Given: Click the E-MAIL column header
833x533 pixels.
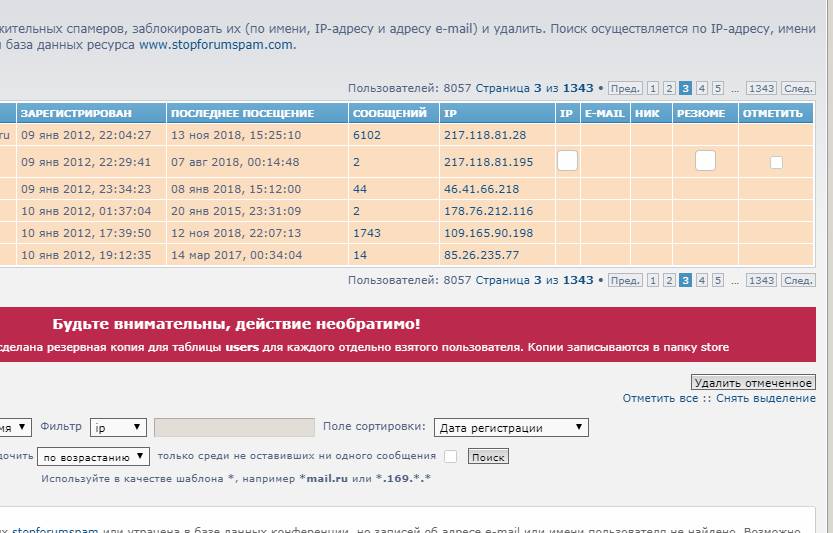Looking at the screenshot, I should tap(605, 113).
